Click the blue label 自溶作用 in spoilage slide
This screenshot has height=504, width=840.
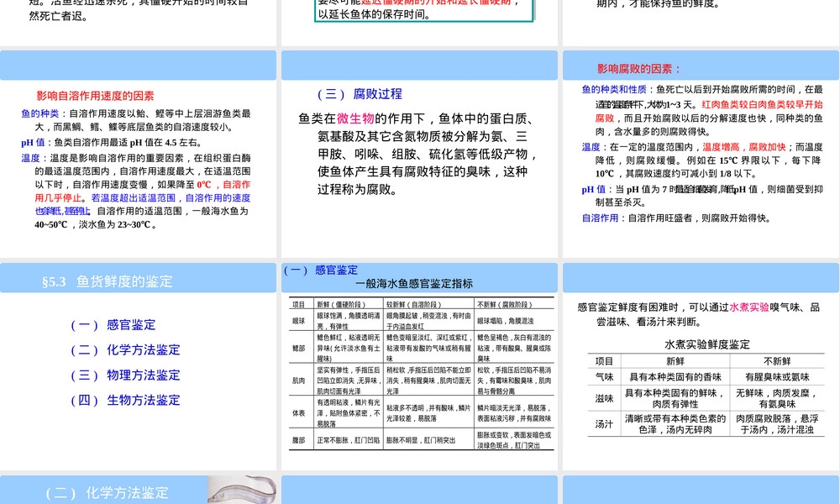pyautogui.click(x=600, y=218)
